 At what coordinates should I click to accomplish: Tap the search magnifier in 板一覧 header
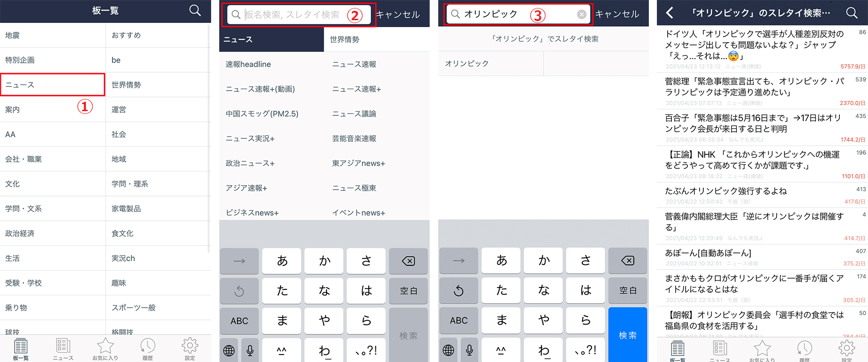[x=195, y=10]
